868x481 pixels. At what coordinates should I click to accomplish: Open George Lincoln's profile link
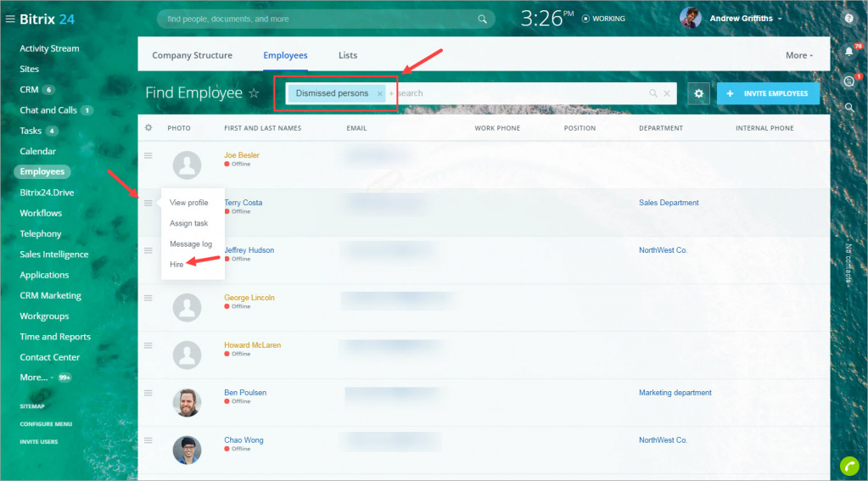click(x=249, y=297)
